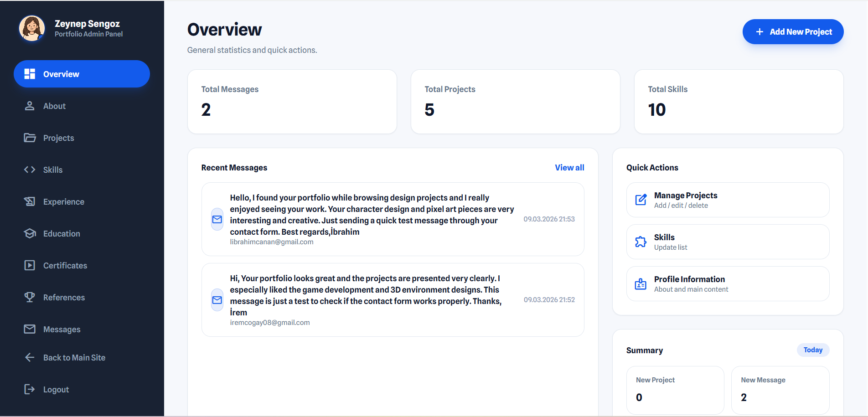The height and width of the screenshot is (417, 868).
Task: Navigate to Skills in the sidebar
Action: [x=82, y=170]
